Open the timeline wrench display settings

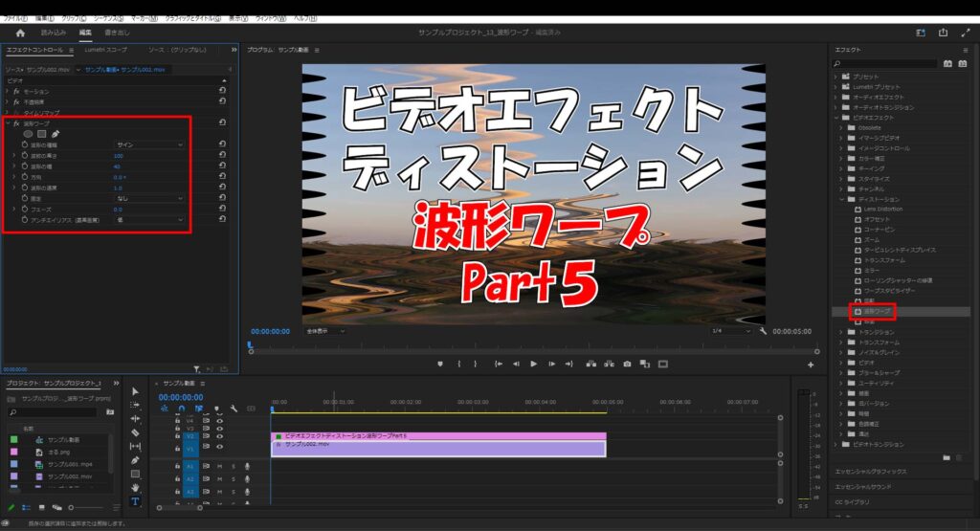(234, 409)
